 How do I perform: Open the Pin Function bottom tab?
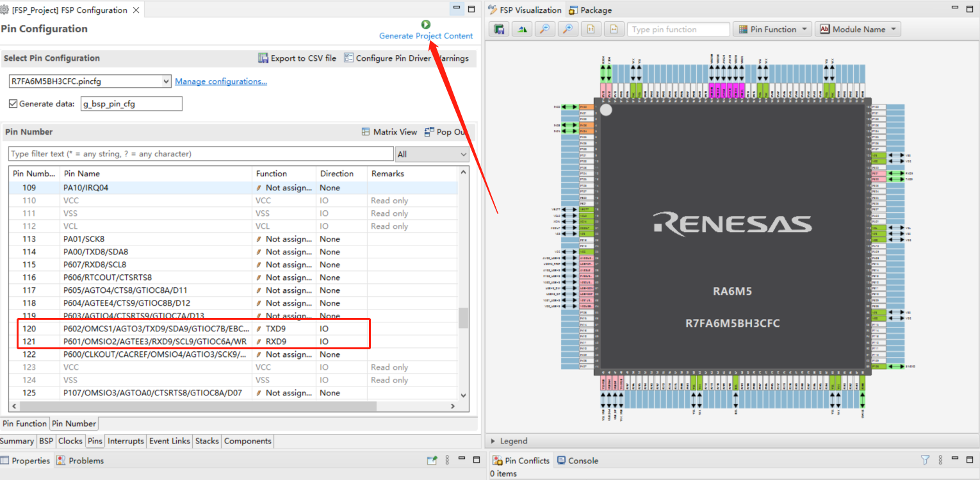coord(24,424)
